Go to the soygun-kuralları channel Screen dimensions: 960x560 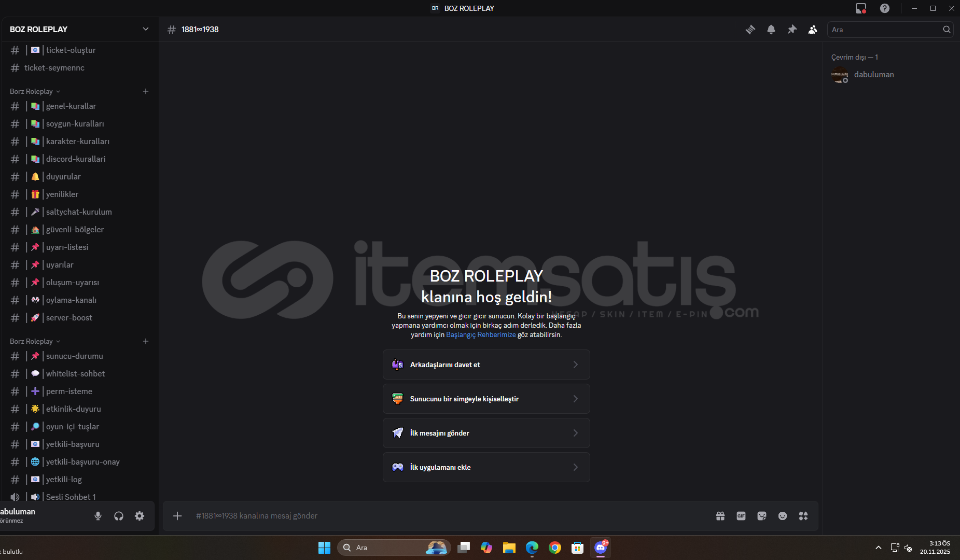pyautogui.click(x=79, y=124)
